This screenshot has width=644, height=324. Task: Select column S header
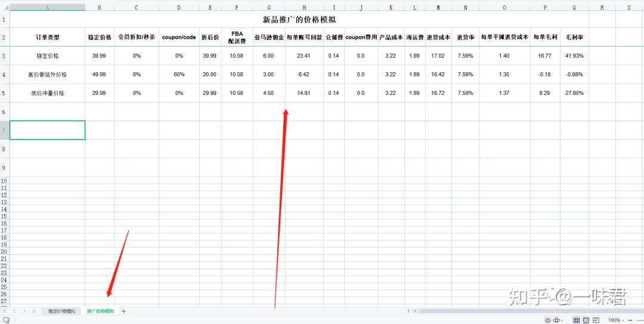pos(629,7)
